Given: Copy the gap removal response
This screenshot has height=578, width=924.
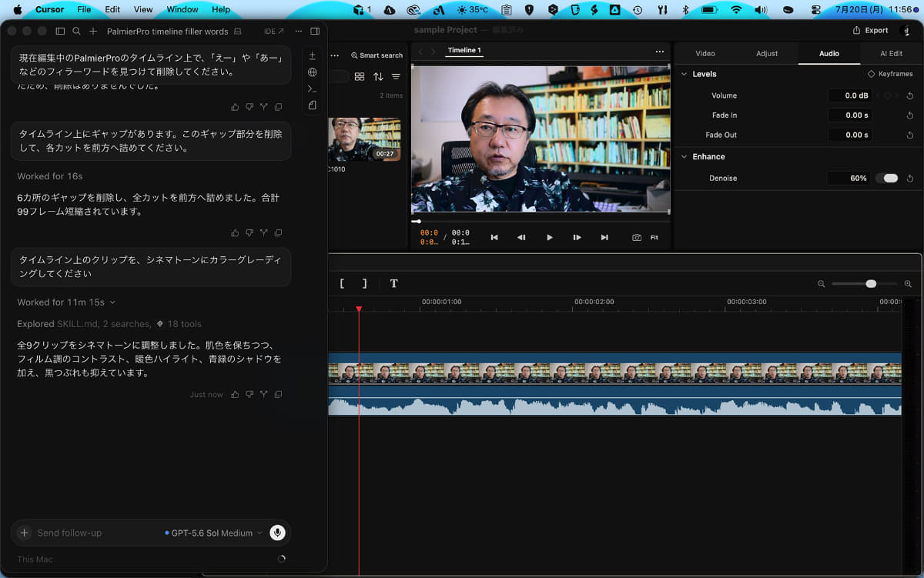Looking at the screenshot, I should (278, 232).
